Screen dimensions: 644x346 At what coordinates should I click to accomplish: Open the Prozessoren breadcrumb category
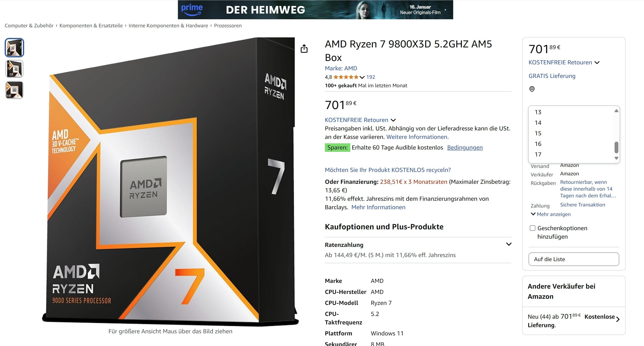click(x=228, y=25)
